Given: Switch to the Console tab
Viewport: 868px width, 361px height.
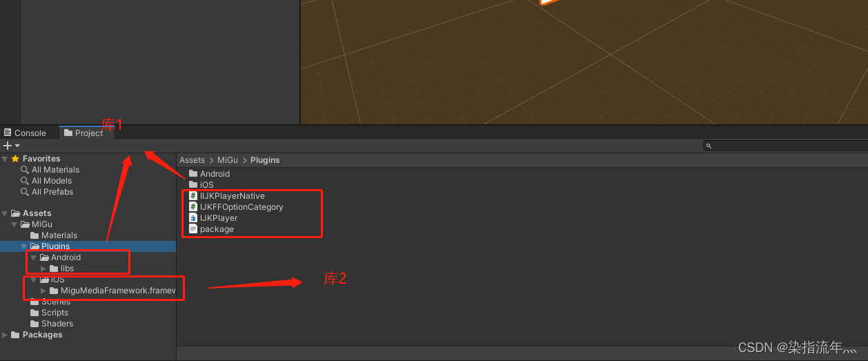Looking at the screenshot, I should (26, 133).
